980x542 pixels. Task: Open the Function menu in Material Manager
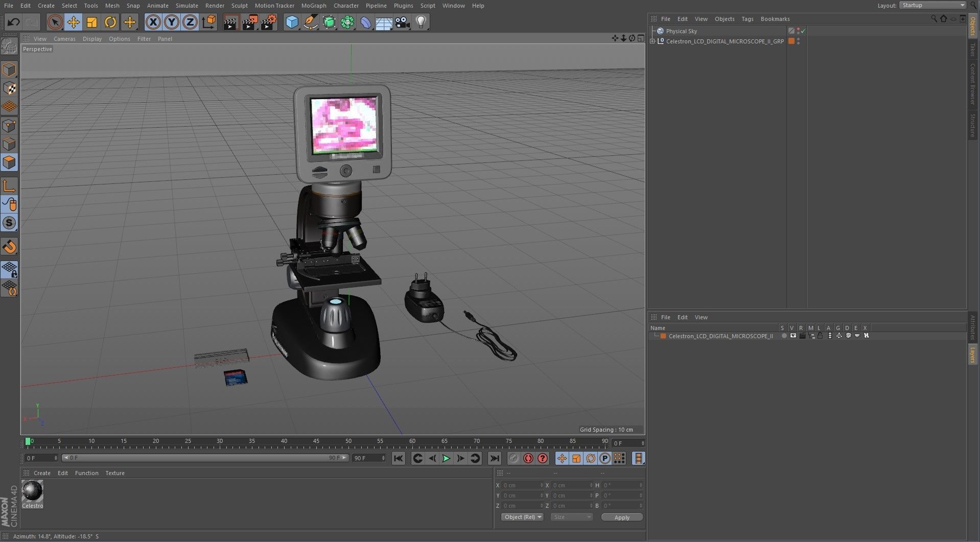pos(86,473)
